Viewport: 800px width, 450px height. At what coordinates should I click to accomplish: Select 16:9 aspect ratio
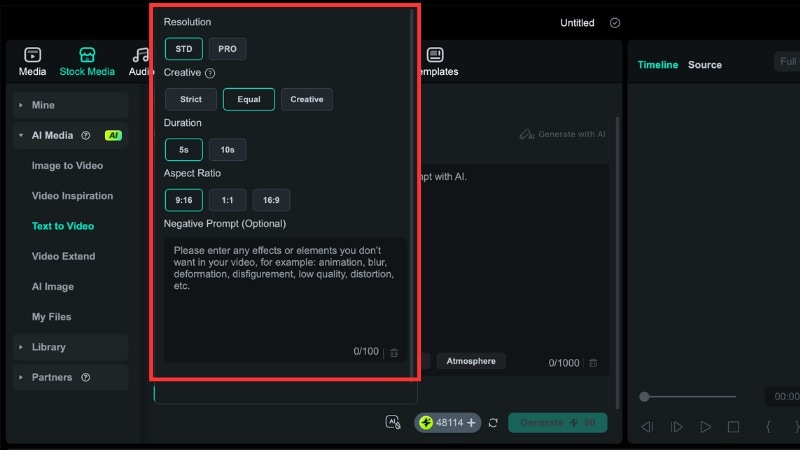(x=271, y=200)
